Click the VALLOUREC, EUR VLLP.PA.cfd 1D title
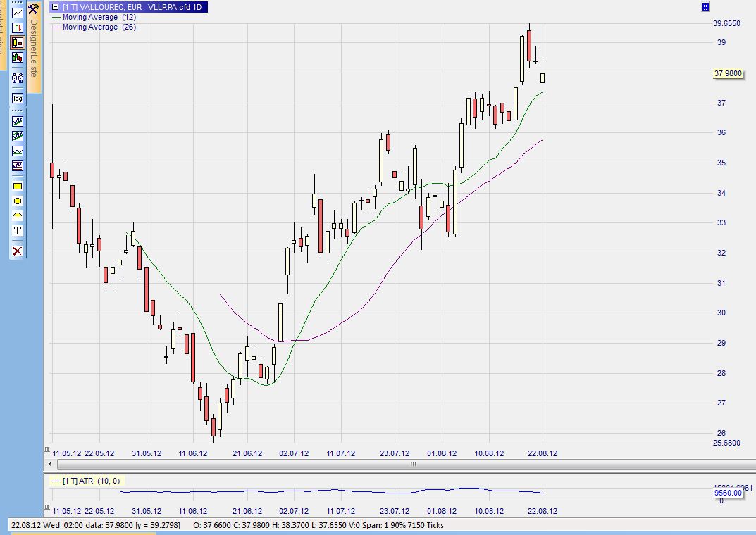Screen dimensions: 756x535 click(x=132, y=7)
